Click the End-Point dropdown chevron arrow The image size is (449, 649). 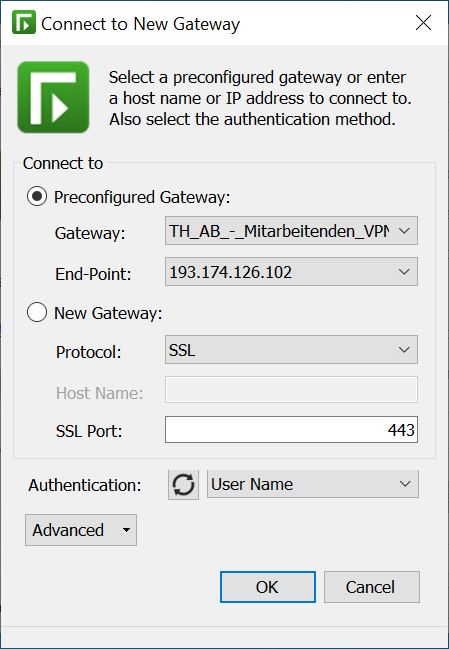click(x=404, y=272)
